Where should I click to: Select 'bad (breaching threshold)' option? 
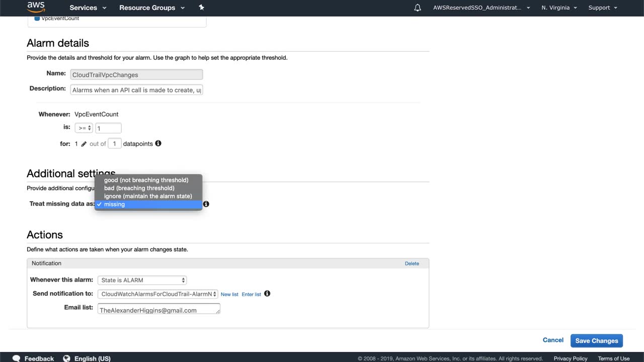pos(139,188)
